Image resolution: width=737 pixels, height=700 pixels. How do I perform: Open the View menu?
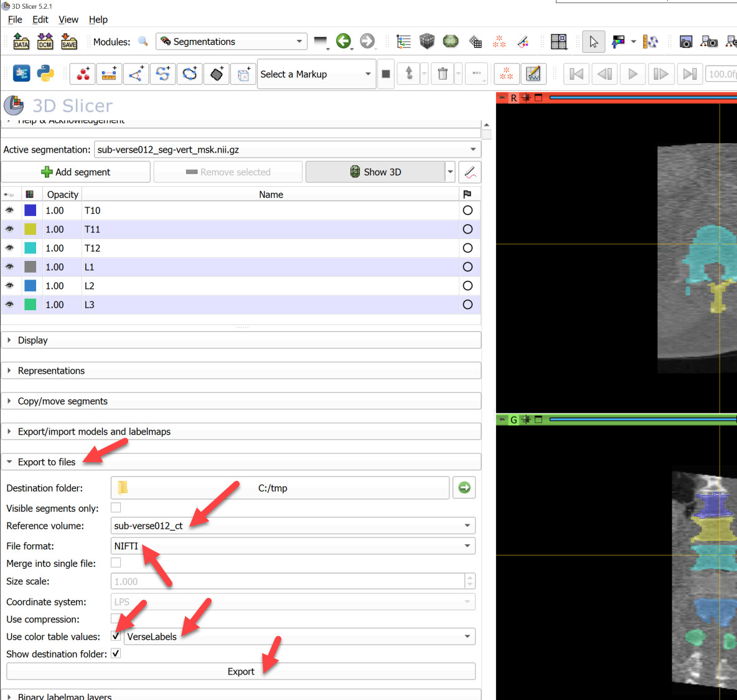pos(68,19)
